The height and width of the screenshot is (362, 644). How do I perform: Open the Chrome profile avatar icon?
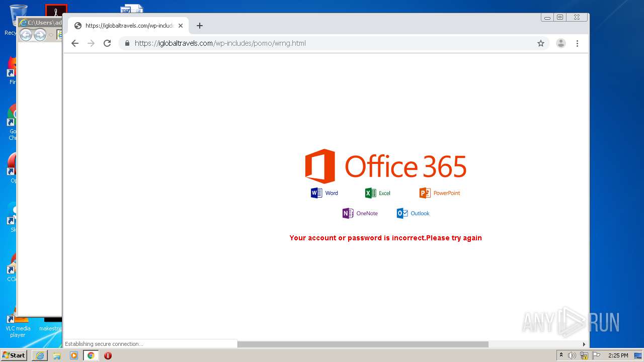[561, 43]
